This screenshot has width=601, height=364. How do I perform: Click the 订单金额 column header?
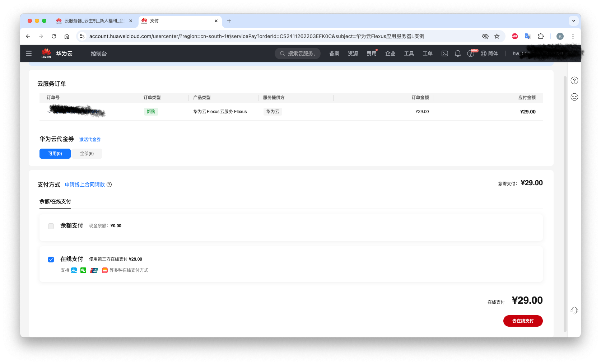420,98
